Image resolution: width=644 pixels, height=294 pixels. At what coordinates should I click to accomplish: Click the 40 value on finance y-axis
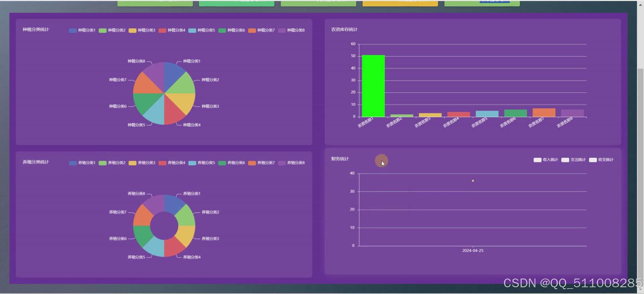352,174
